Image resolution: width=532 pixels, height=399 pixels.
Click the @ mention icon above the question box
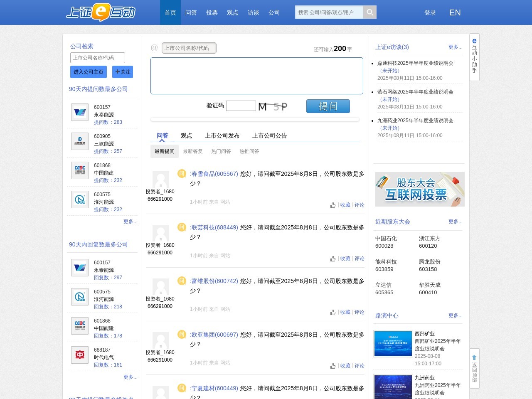point(154,47)
